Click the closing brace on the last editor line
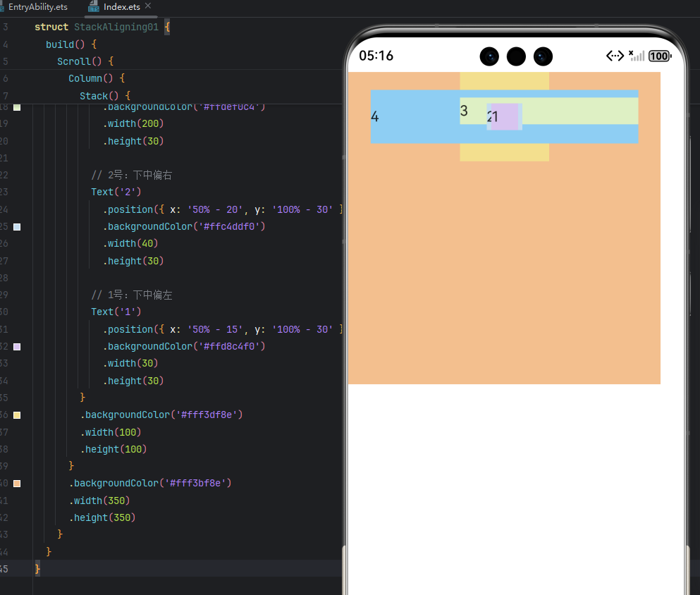This screenshot has width=700, height=595. pyautogui.click(x=37, y=569)
